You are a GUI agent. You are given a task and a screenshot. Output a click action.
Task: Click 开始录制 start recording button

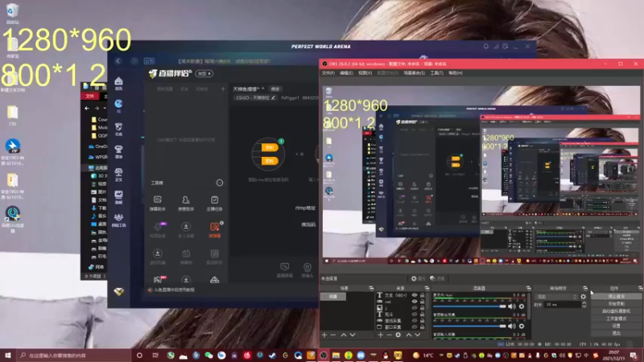[616, 304]
